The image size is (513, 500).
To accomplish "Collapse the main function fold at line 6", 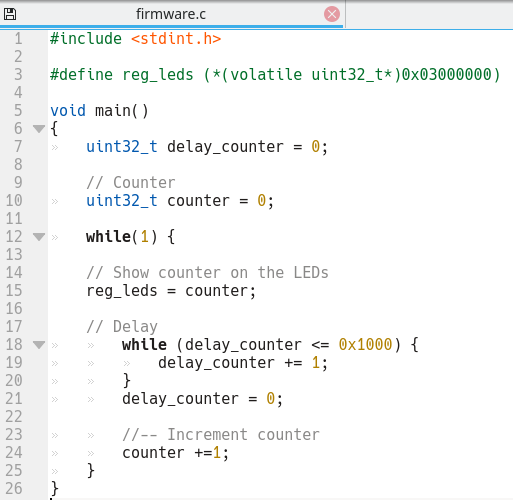I will click(x=39, y=128).
